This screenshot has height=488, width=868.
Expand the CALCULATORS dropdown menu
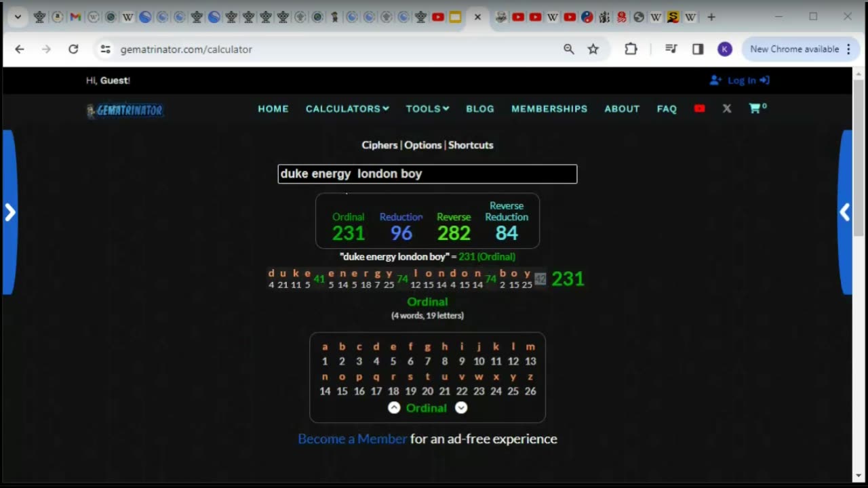(347, 108)
